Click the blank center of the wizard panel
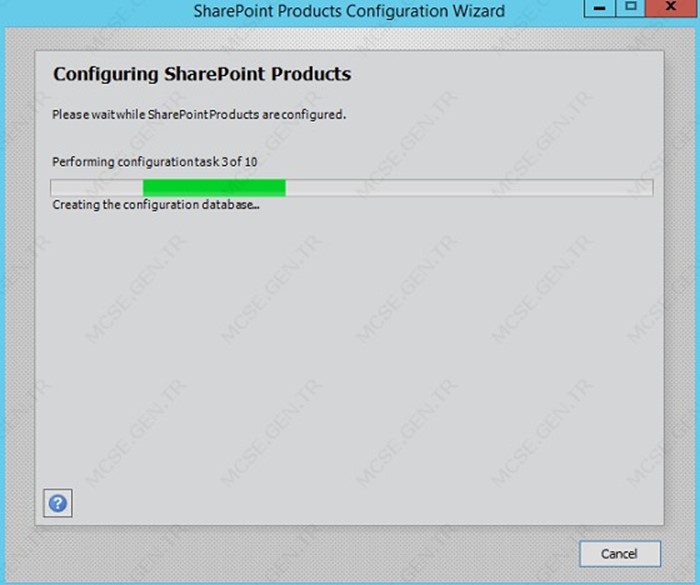The image size is (700, 585). 349,348
